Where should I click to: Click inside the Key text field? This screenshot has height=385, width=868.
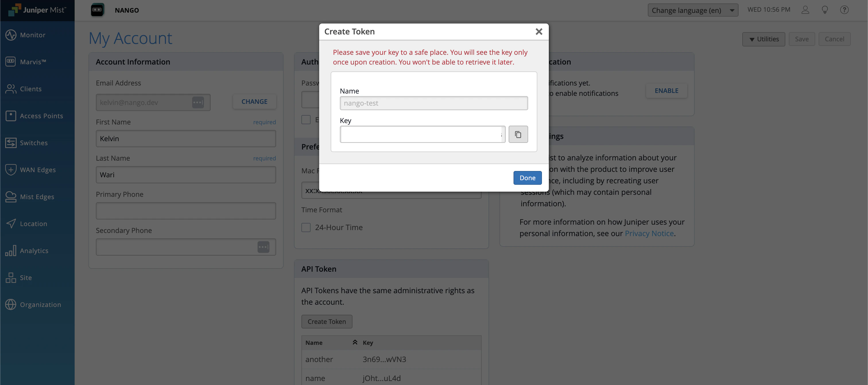click(x=421, y=134)
